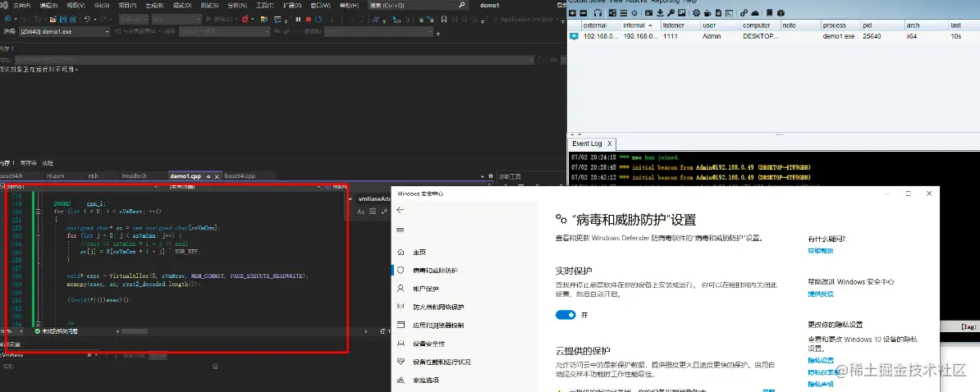980x392 pixels.
Task: Click the hamburger menu in Windows Security
Action: click(x=401, y=230)
